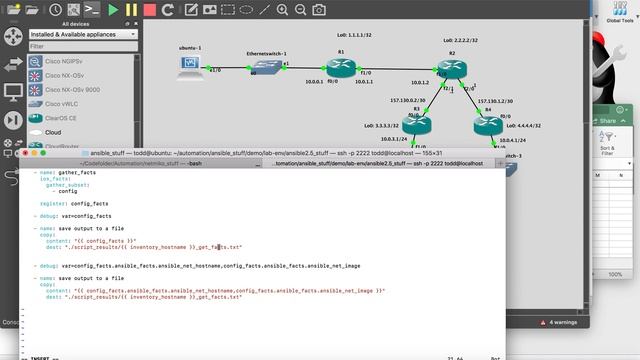
Task: Open Global Tools icon at top right
Action: (x=620, y=12)
